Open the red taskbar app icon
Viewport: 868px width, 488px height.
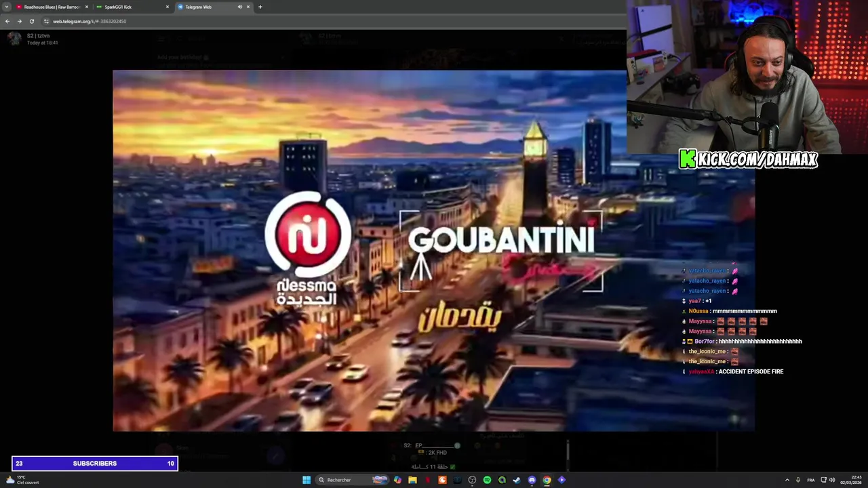click(427, 480)
